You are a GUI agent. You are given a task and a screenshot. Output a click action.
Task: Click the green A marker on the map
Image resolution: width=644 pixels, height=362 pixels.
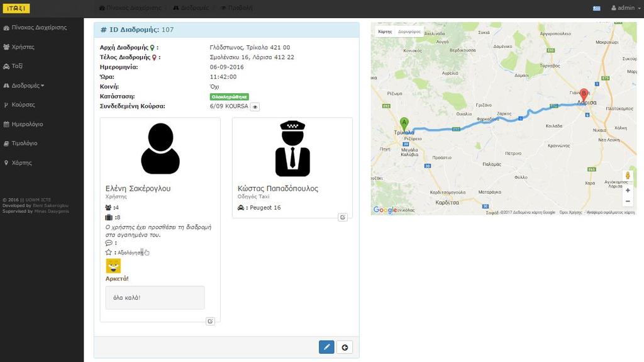(404, 124)
